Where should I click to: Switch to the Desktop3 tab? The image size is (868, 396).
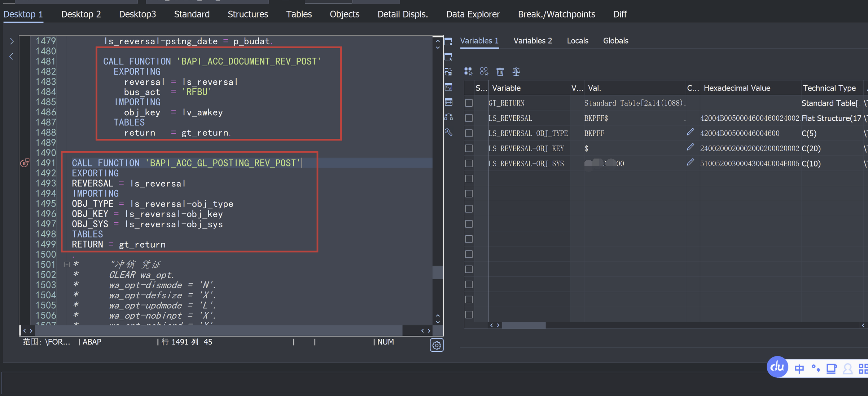137,14
